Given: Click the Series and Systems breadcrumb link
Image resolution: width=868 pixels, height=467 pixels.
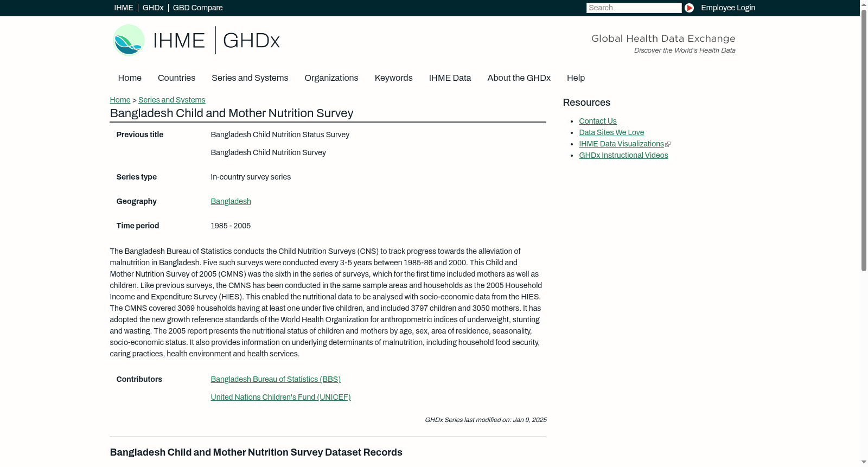Looking at the screenshot, I should point(171,100).
